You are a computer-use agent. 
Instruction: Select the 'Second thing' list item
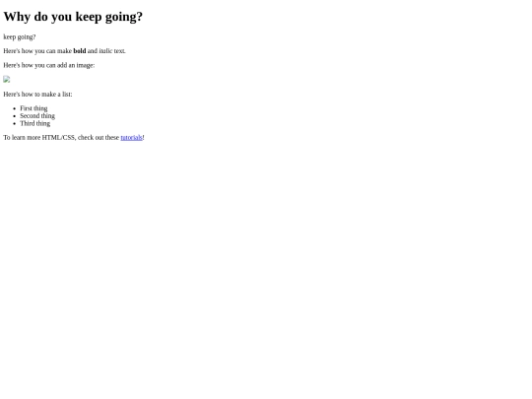click(37, 116)
